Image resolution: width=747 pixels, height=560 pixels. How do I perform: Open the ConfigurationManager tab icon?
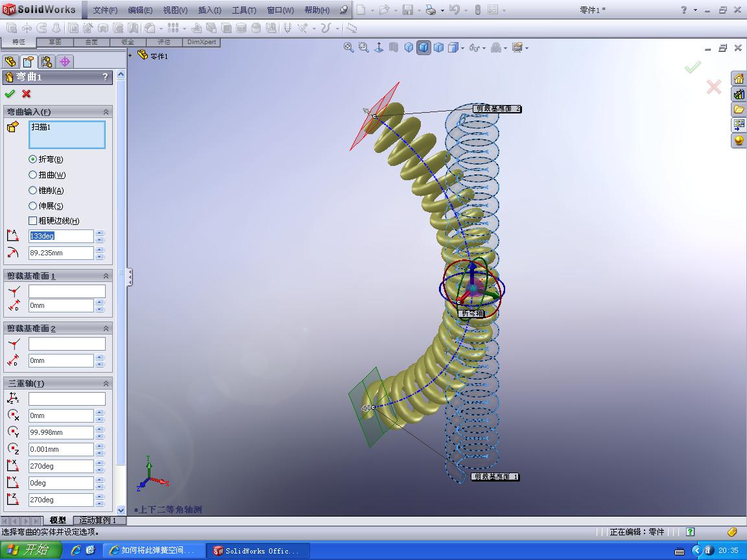[47, 62]
